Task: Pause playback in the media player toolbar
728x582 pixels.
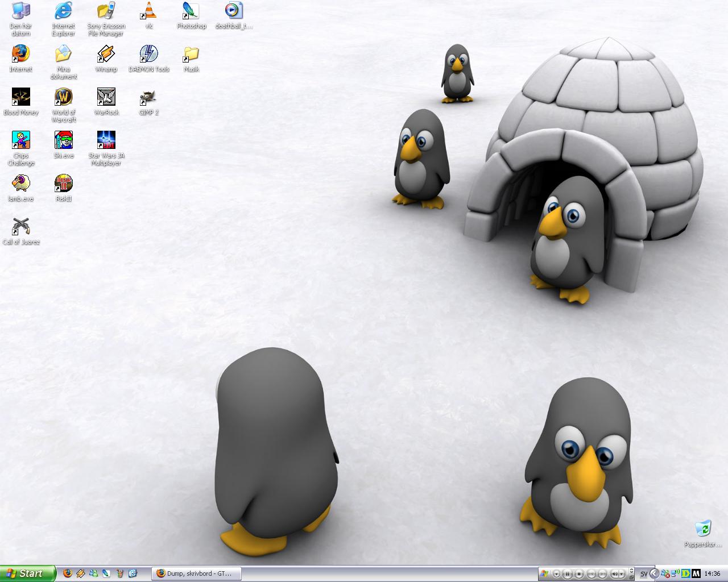Action: tap(567, 573)
